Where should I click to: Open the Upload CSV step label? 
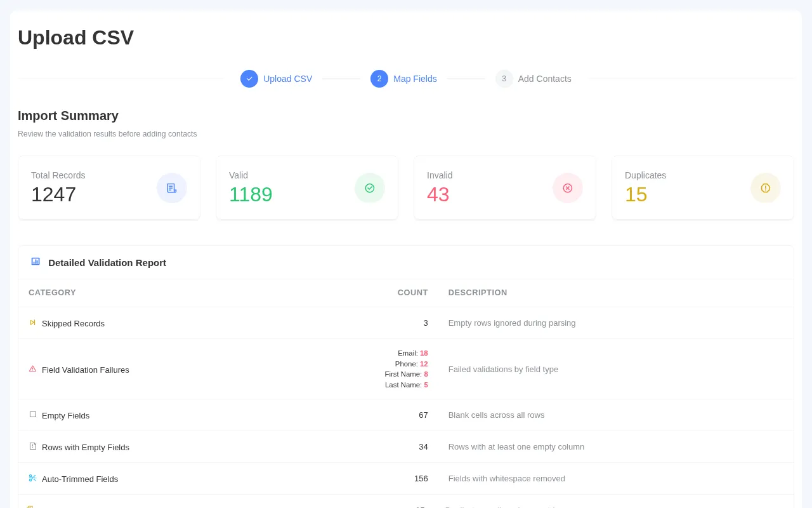[287, 79]
